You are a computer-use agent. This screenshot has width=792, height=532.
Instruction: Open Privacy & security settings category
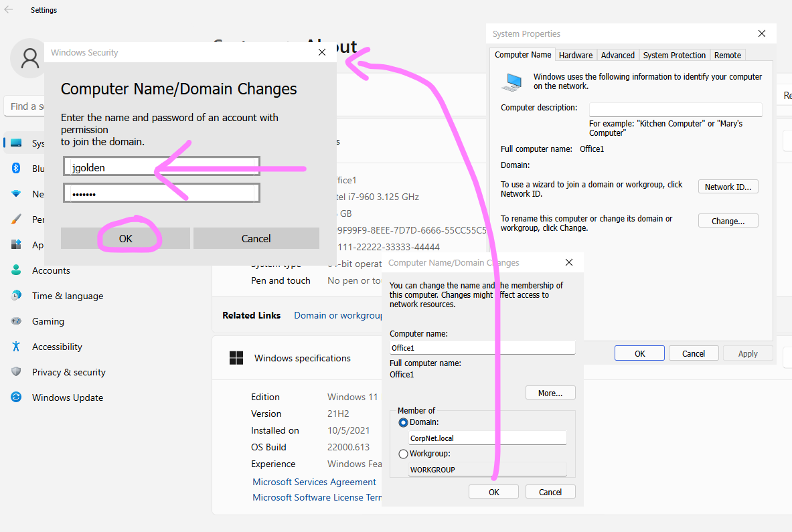(x=69, y=372)
